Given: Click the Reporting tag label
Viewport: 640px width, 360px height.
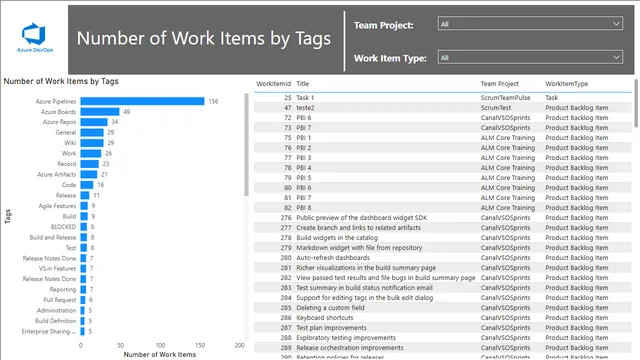Looking at the screenshot, I should (x=63, y=289).
